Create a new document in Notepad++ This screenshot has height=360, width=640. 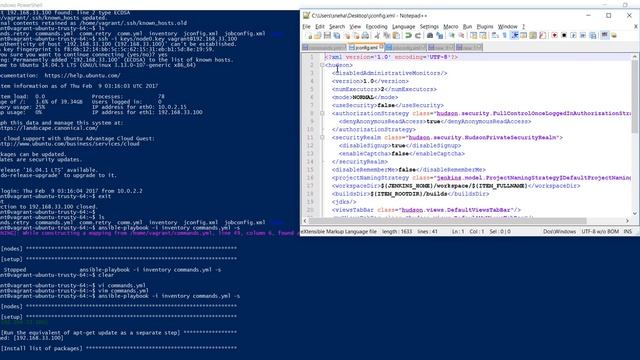309,36
